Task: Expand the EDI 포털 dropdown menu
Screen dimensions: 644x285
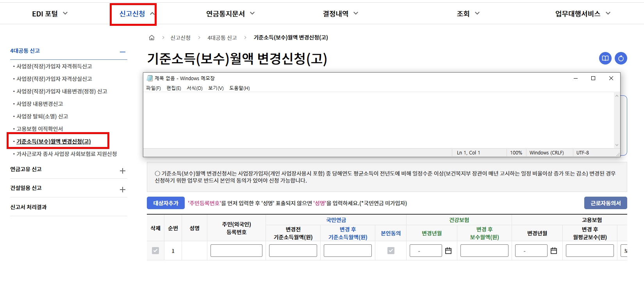Action: (50, 14)
